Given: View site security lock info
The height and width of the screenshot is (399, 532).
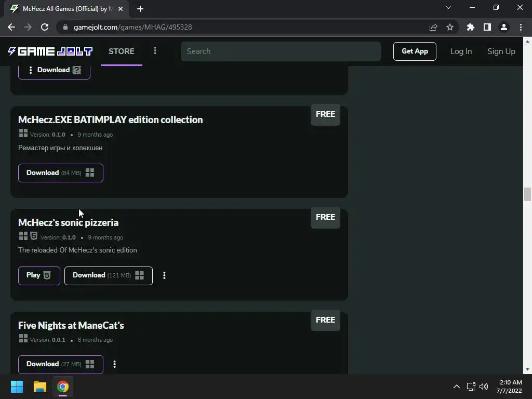Looking at the screenshot, I should (x=65, y=27).
